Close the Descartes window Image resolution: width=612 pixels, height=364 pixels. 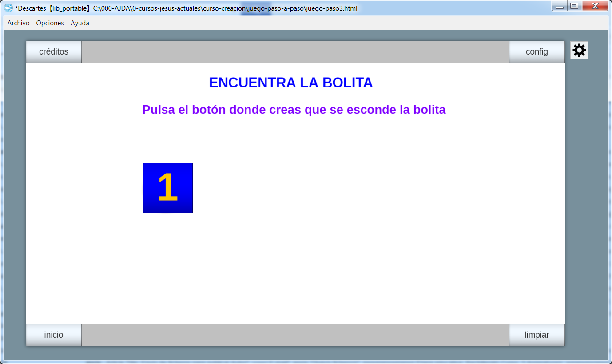click(x=594, y=6)
